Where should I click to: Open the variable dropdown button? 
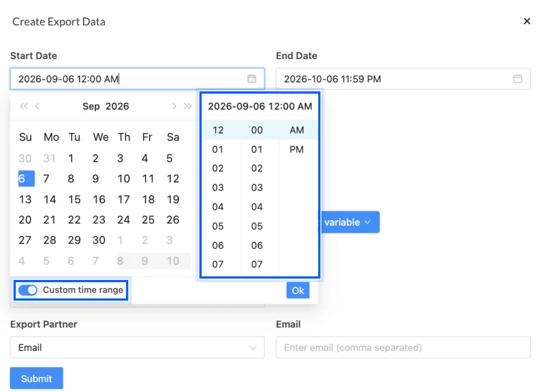pos(350,222)
